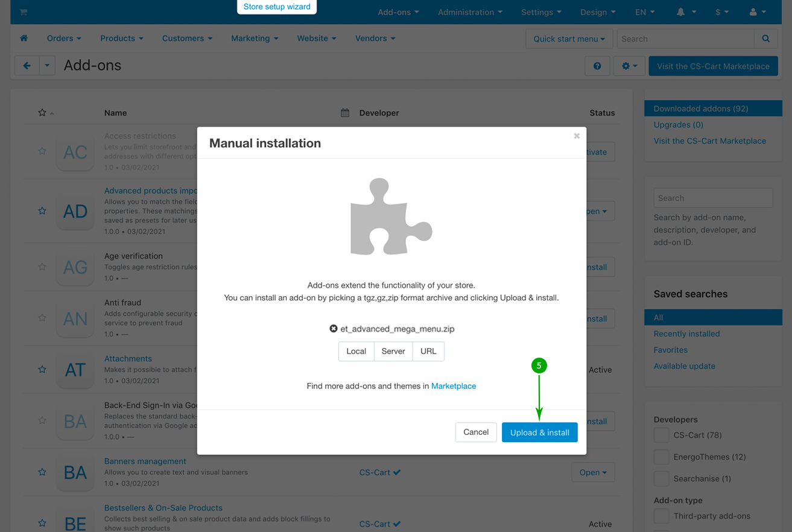
Task: Check the EnergoThemes (12) developer filter
Action: pyautogui.click(x=661, y=457)
